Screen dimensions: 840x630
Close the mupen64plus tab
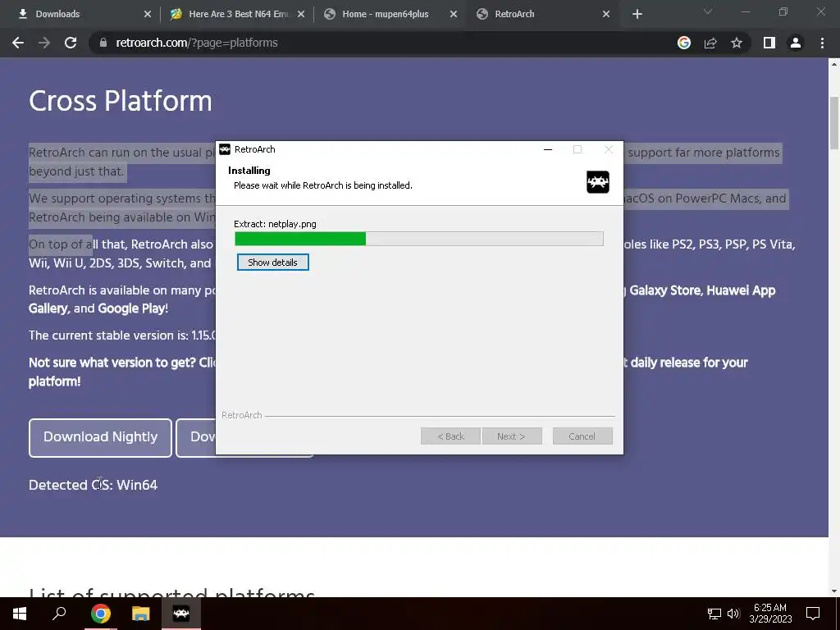point(453,14)
